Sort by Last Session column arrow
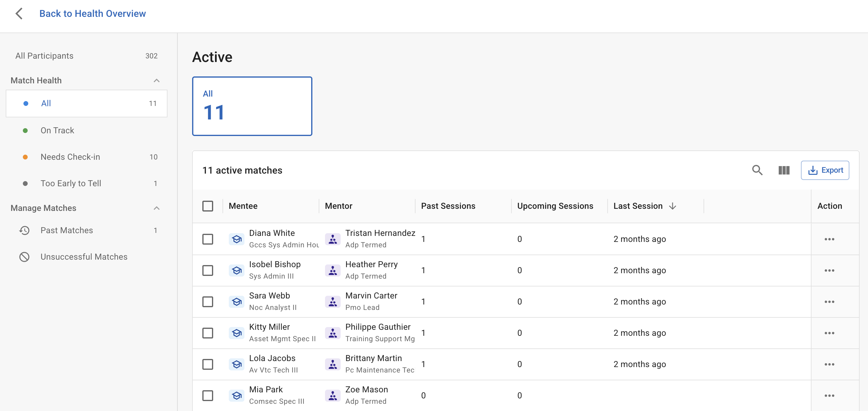Image resolution: width=868 pixels, height=411 pixels. (x=672, y=206)
